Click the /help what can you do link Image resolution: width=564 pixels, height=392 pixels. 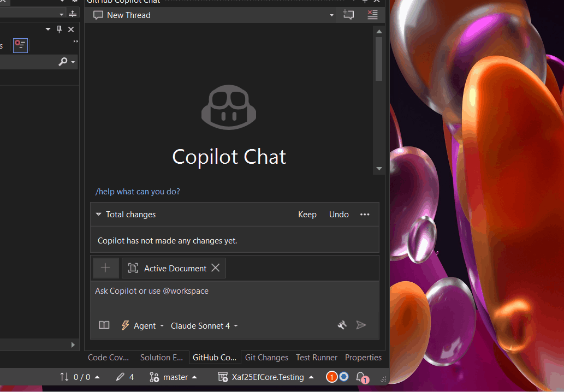click(138, 191)
